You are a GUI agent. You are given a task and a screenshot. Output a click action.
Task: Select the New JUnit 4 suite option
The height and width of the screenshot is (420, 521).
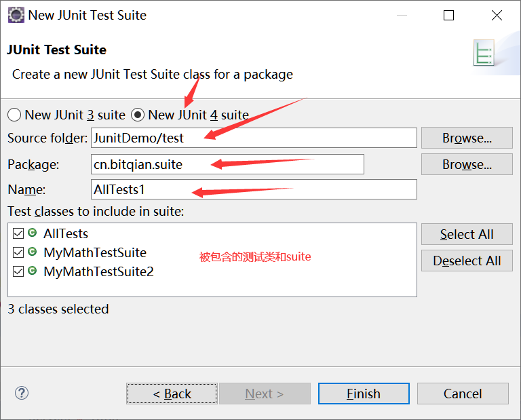pyautogui.click(x=138, y=115)
